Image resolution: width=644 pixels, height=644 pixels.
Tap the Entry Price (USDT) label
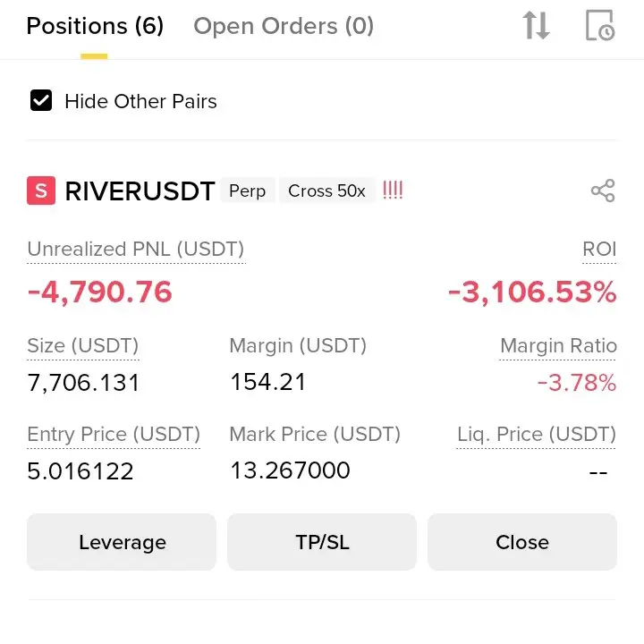[x=114, y=435]
